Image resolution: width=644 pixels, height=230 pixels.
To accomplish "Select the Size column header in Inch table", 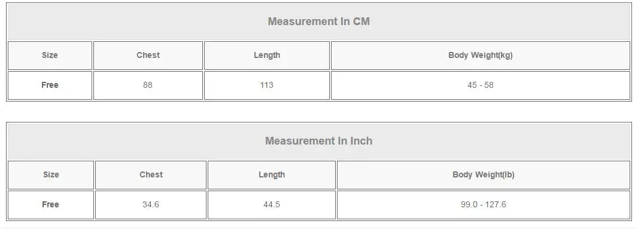I will click(51, 174).
